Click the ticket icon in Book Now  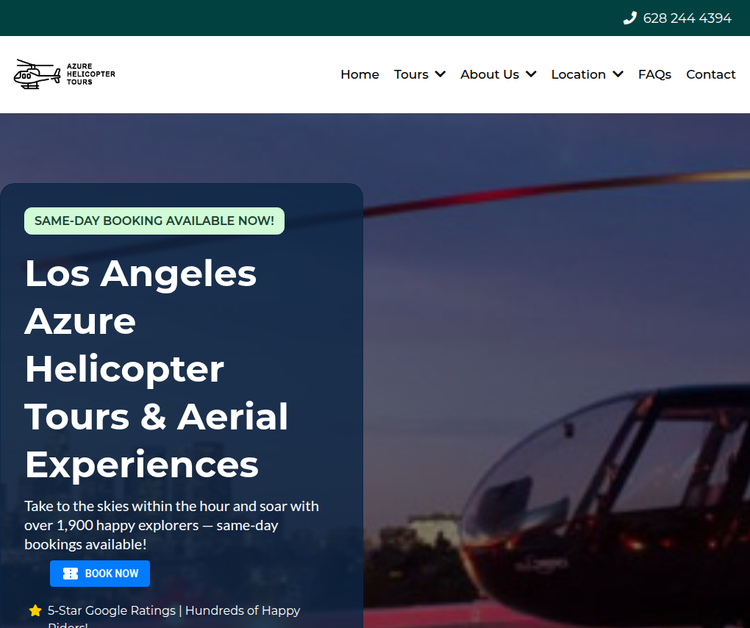[70, 573]
